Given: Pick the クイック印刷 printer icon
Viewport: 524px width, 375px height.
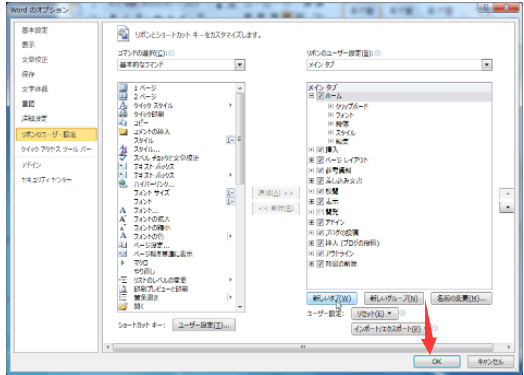Looking at the screenshot, I should pos(123,114).
